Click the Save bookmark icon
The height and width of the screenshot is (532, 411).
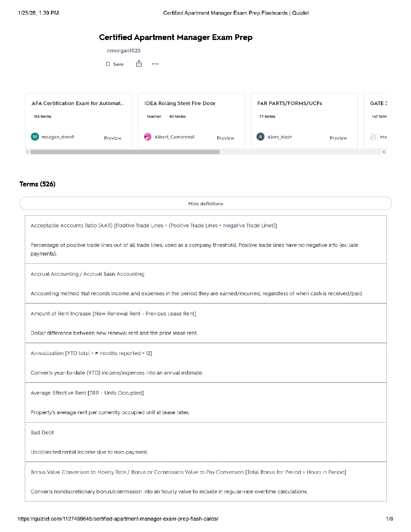pos(108,64)
